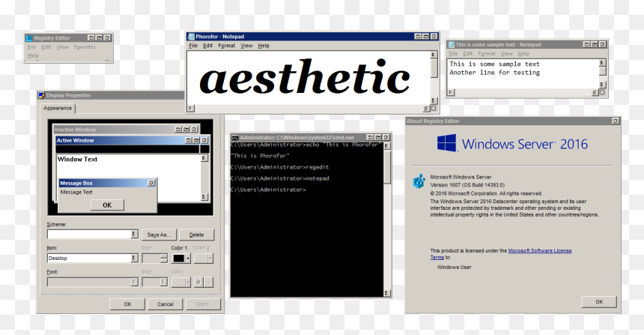Image resolution: width=644 pixels, height=335 pixels.
Task: Click 'Windows User' licensee text
Action: click(x=455, y=268)
